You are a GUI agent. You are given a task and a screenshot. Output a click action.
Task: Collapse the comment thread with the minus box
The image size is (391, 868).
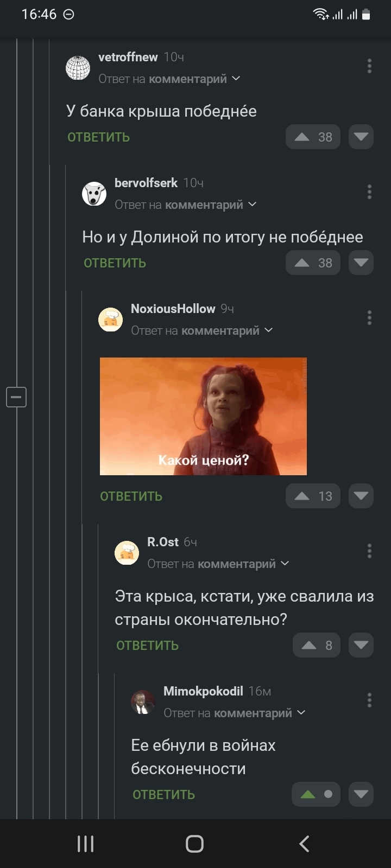pyautogui.click(x=16, y=397)
